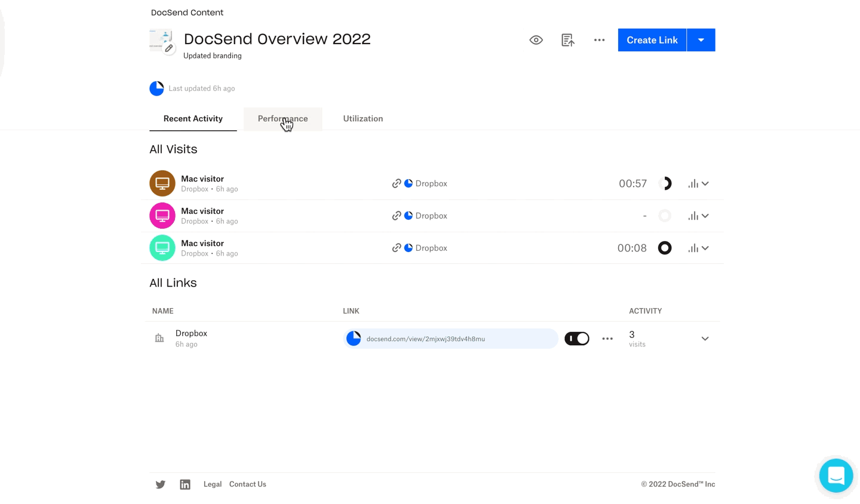Click the Create Link button
The width and height of the screenshot is (860, 504).
tap(652, 39)
